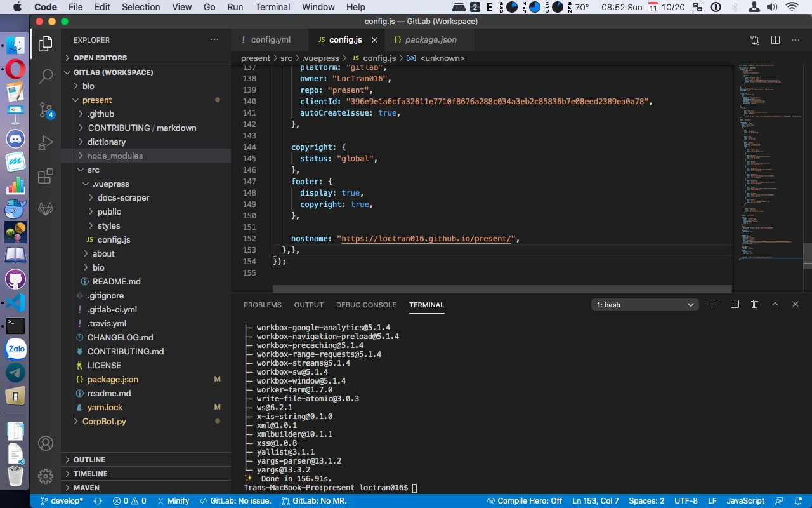Open the loctran016.github.io hostname link

click(428, 239)
